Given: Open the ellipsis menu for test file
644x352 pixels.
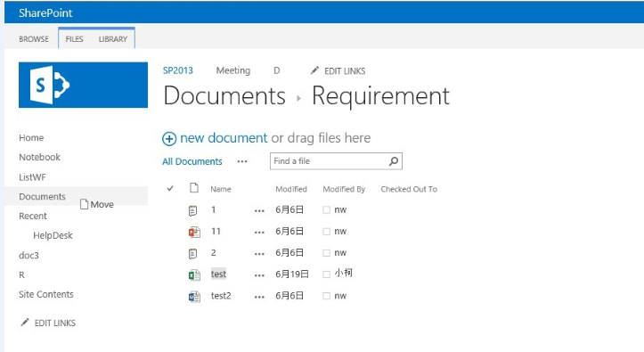Looking at the screenshot, I should pos(259,275).
